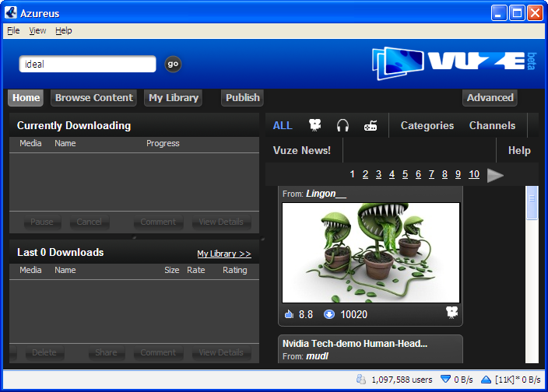
Task: Go to page 9
Action: (x=458, y=174)
